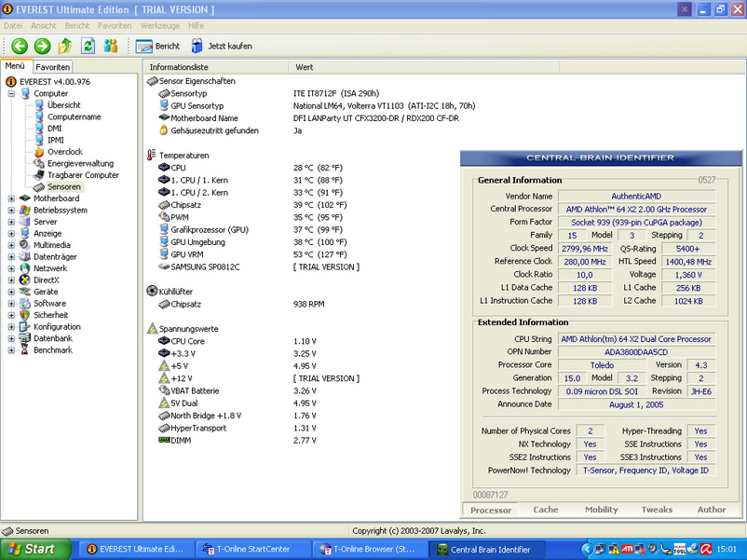Select the SAMSUNG SP0812C row
Viewport: 747px width, 560px height.
tap(259, 266)
